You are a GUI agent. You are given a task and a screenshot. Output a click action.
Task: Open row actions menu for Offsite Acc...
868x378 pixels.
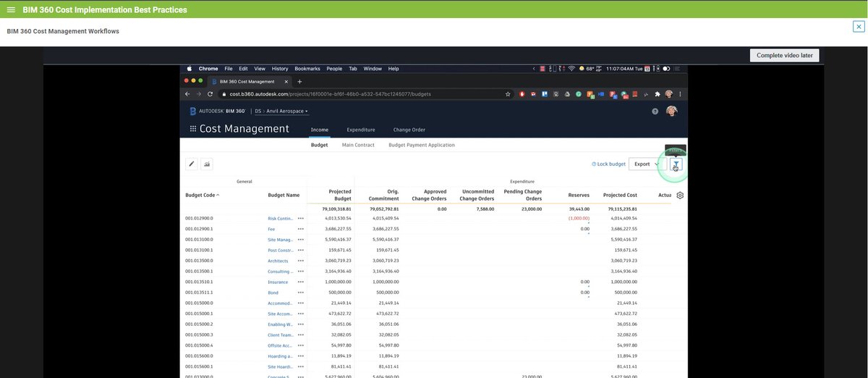pos(300,345)
